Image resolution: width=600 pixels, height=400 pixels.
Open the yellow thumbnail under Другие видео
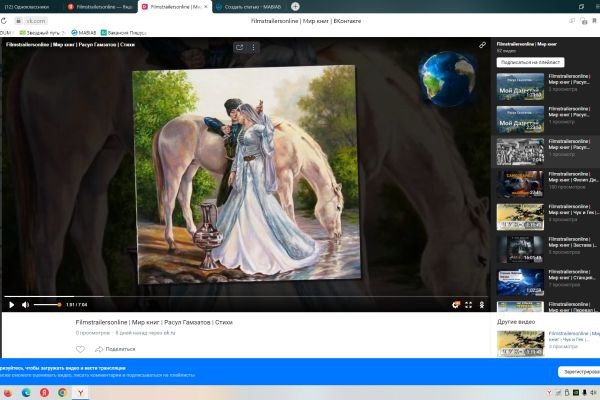tap(520, 343)
